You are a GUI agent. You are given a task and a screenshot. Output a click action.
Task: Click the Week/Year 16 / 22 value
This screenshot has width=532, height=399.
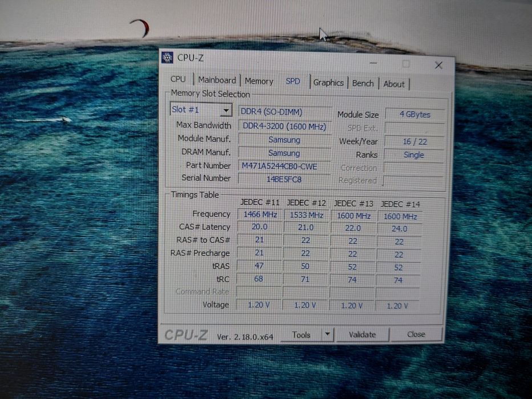coord(415,141)
